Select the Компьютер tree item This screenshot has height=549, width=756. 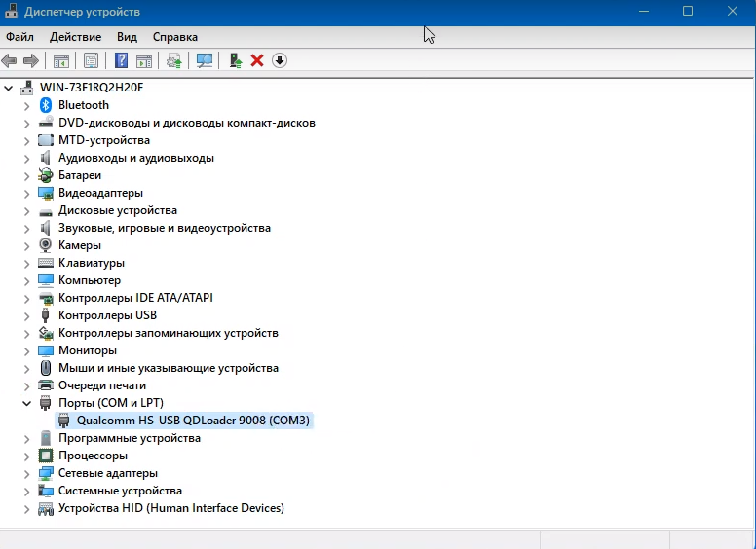90,280
